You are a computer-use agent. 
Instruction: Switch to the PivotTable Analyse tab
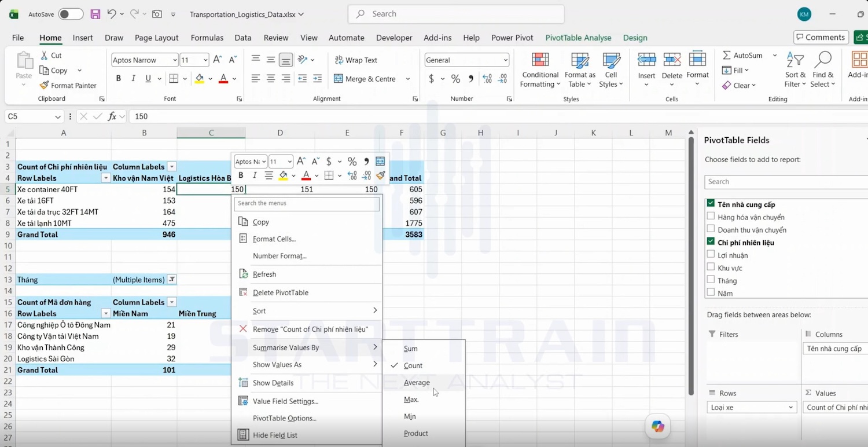[x=578, y=38]
